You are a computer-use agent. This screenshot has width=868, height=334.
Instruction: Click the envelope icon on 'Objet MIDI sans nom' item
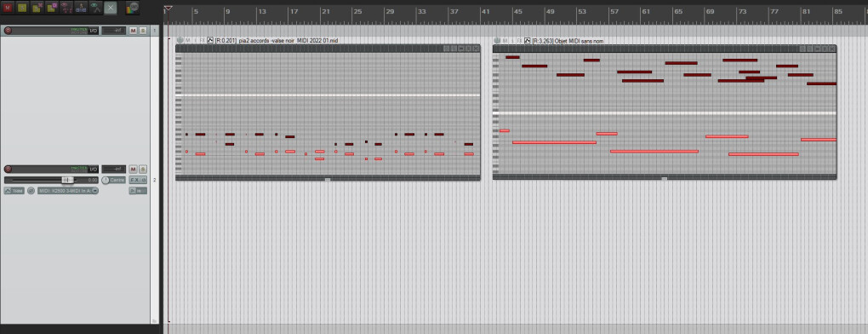coord(528,40)
